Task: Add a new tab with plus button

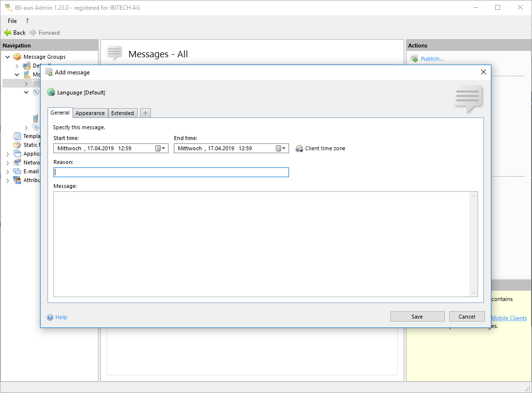Action: (x=145, y=113)
